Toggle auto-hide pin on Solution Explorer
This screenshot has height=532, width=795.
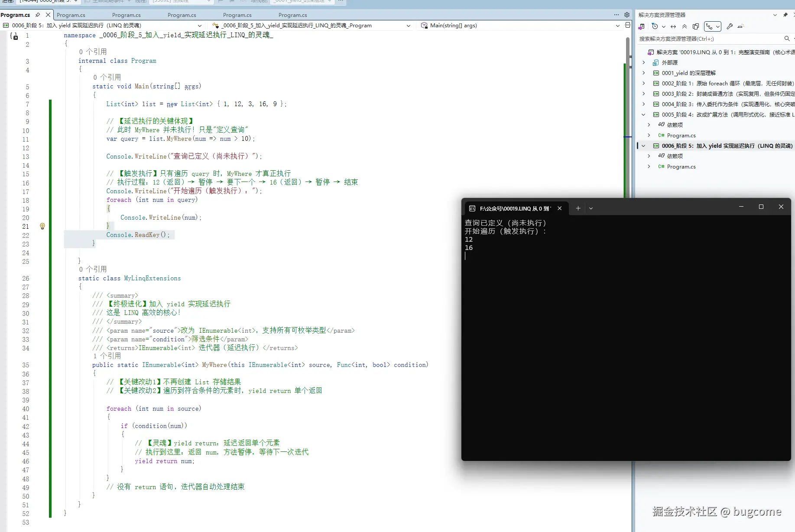(x=785, y=15)
